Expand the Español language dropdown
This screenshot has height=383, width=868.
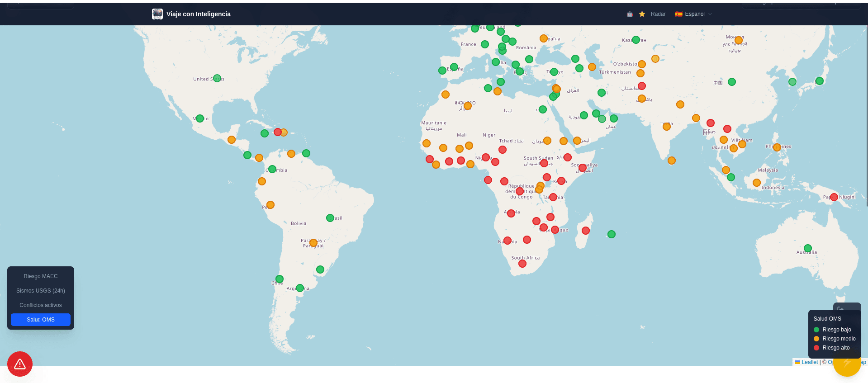[693, 14]
